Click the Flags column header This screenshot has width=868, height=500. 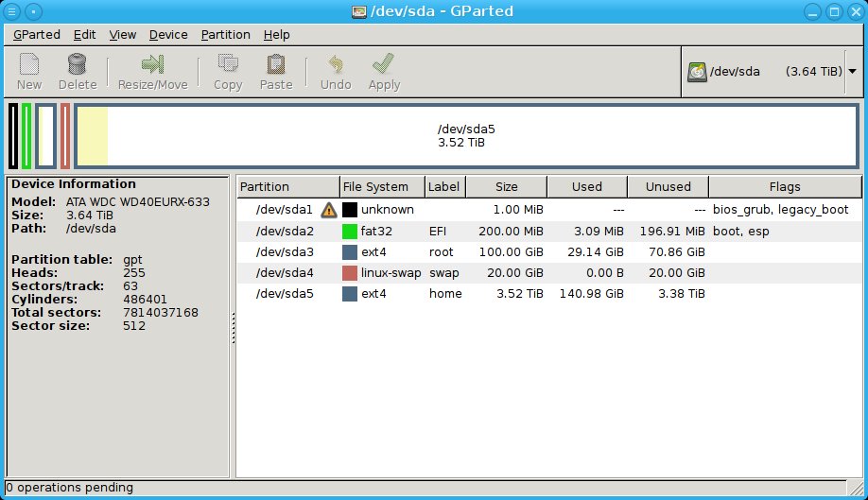coord(785,187)
